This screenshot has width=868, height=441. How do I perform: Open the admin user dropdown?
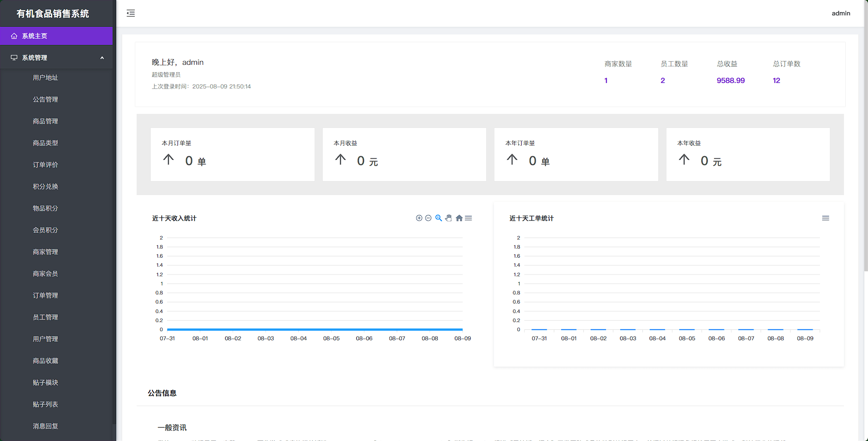click(841, 13)
